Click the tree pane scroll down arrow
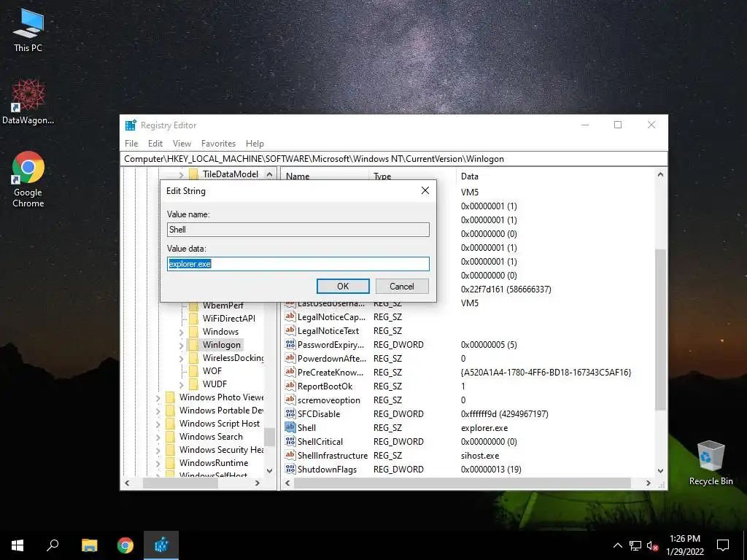Screen dimensions: 747x560 (x=269, y=470)
